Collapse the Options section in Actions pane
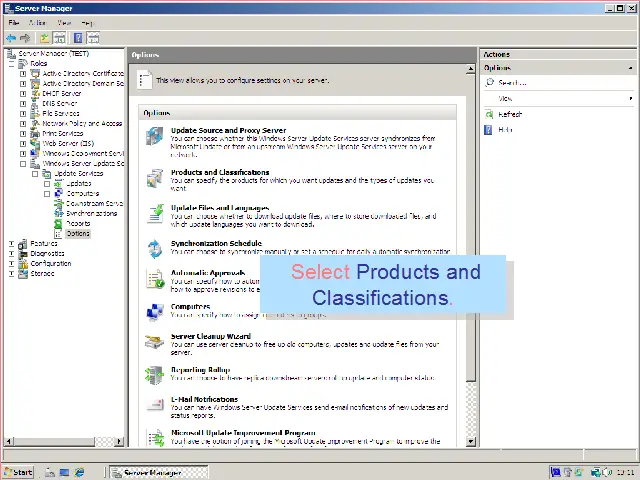The height and width of the screenshot is (480, 640). [631, 68]
